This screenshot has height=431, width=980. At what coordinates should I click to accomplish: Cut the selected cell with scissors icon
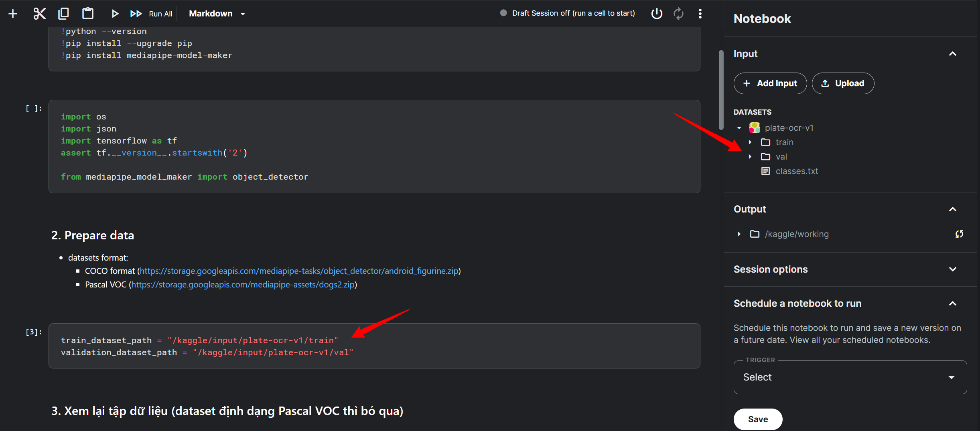click(x=39, y=14)
